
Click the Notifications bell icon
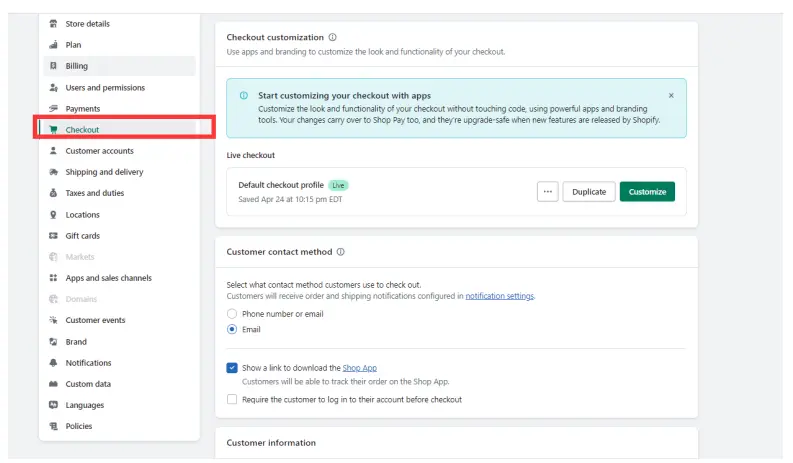tap(53, 363)
